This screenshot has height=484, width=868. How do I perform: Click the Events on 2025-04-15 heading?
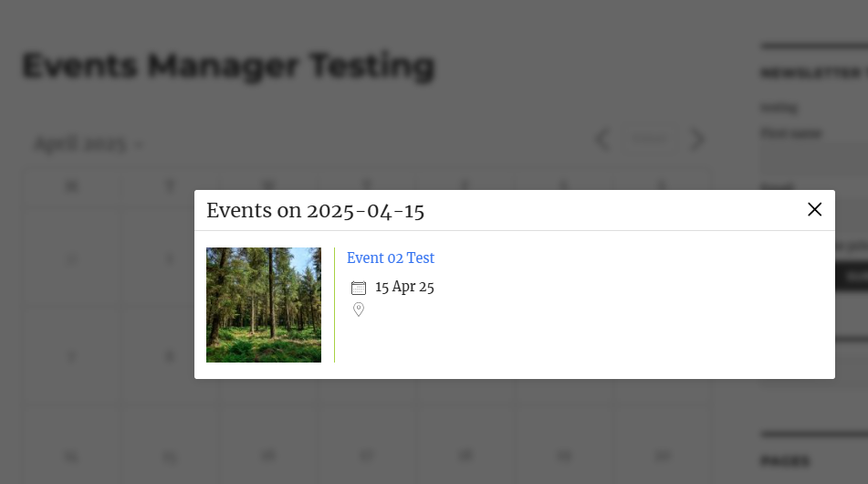coord(315,211)
